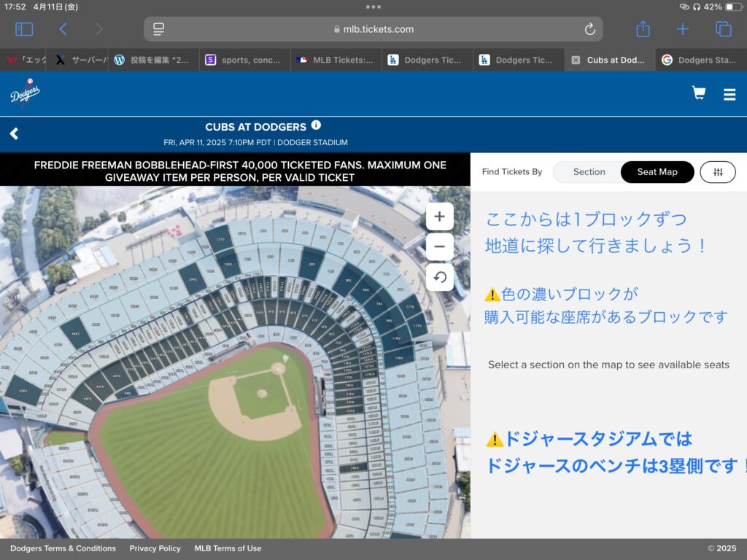747x560 pixels.
Task: Zoom out on the seat map
Action: coord(439,246)
